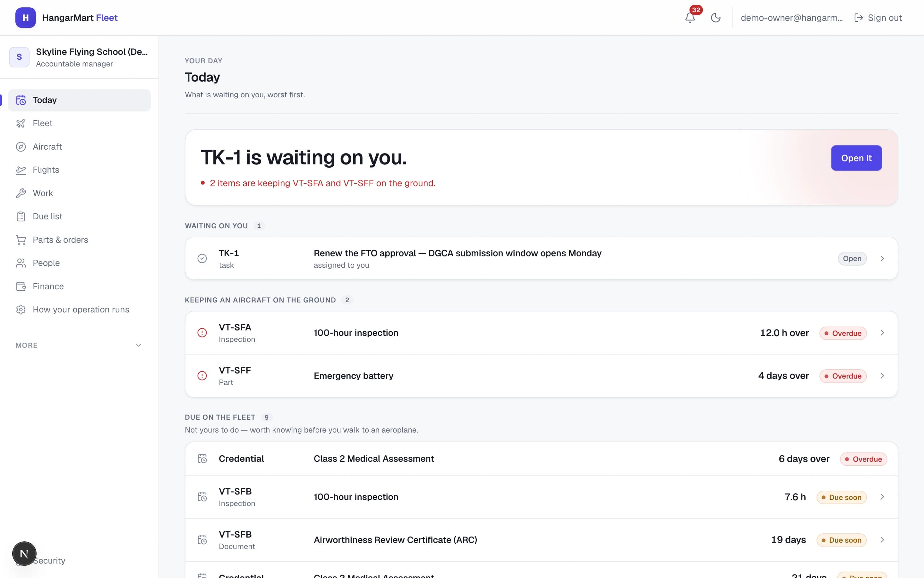Click the 12.0 h over value
Image resolution: width=924 pixels, height=578 pixels.
coord(784,333)
